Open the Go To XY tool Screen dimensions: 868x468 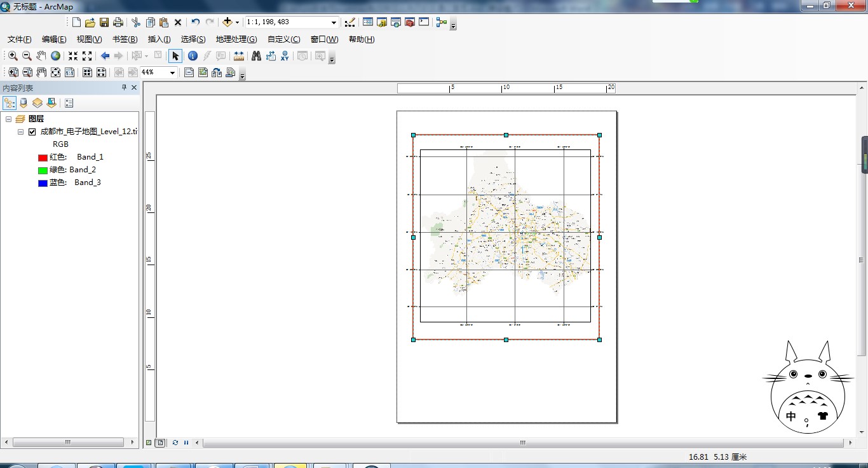point(285,56)
